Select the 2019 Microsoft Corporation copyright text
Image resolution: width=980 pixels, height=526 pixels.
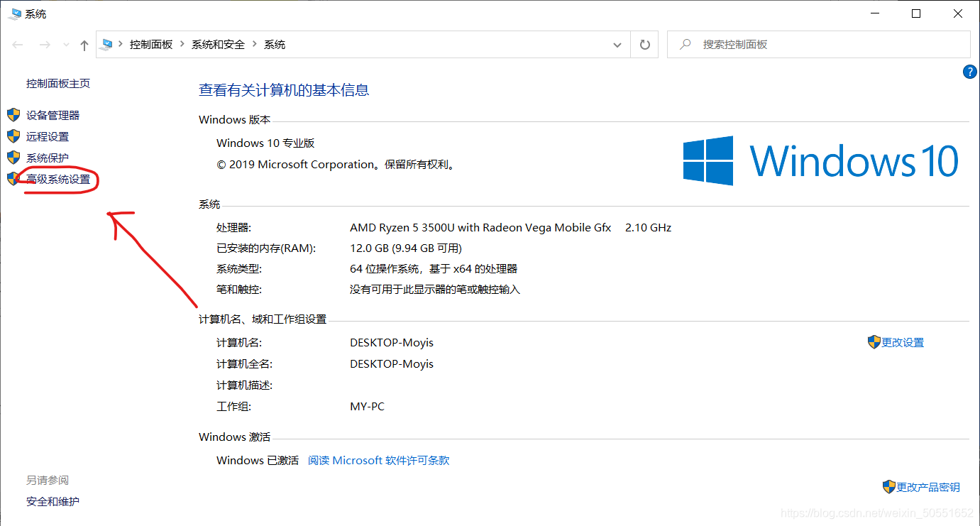tap(336, 164)
